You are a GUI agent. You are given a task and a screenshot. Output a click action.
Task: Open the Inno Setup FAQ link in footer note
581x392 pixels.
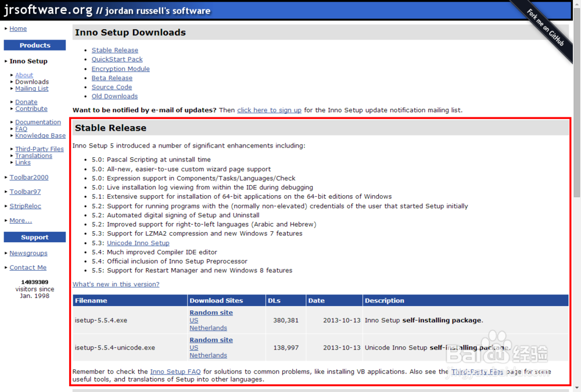pos(175,372)
